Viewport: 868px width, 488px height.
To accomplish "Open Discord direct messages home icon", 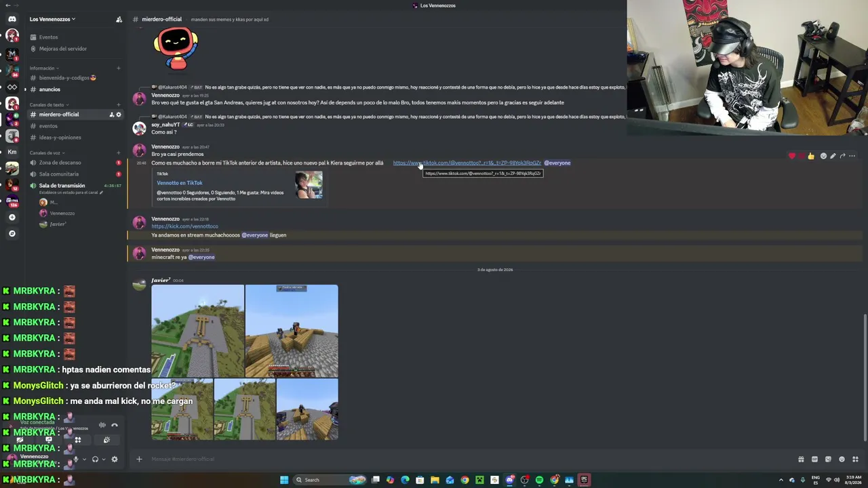I will 12,19.
